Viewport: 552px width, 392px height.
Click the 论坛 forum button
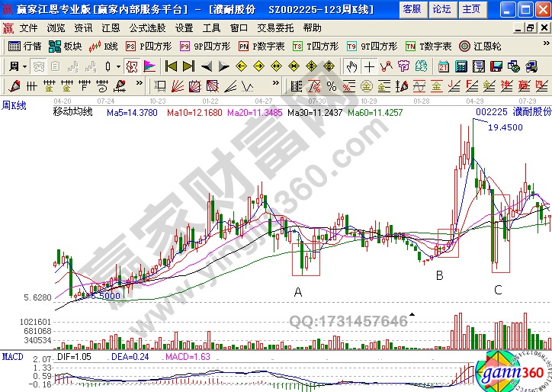442,9
